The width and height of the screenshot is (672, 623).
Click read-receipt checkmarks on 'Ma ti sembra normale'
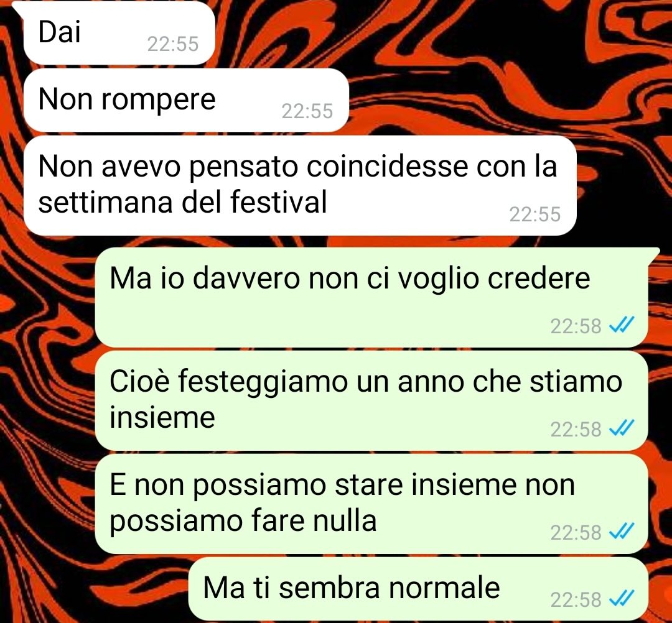tap(622, 599)
